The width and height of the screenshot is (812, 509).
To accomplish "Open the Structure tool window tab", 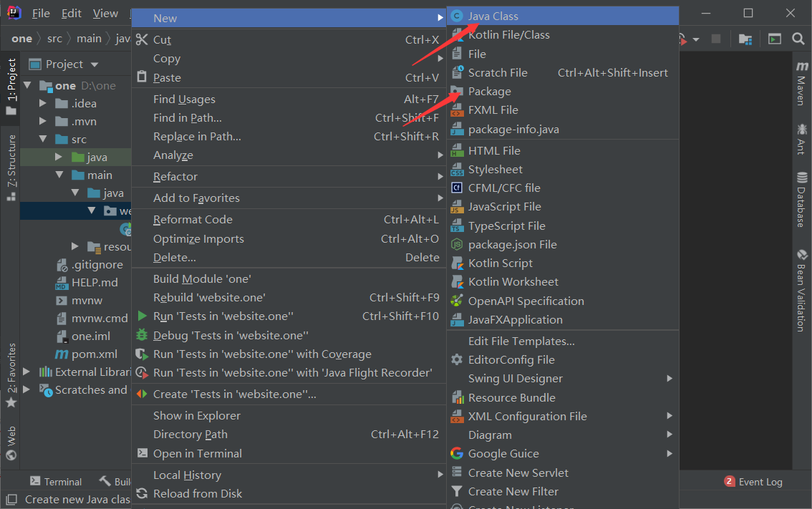I will click(x=11, y=168).
